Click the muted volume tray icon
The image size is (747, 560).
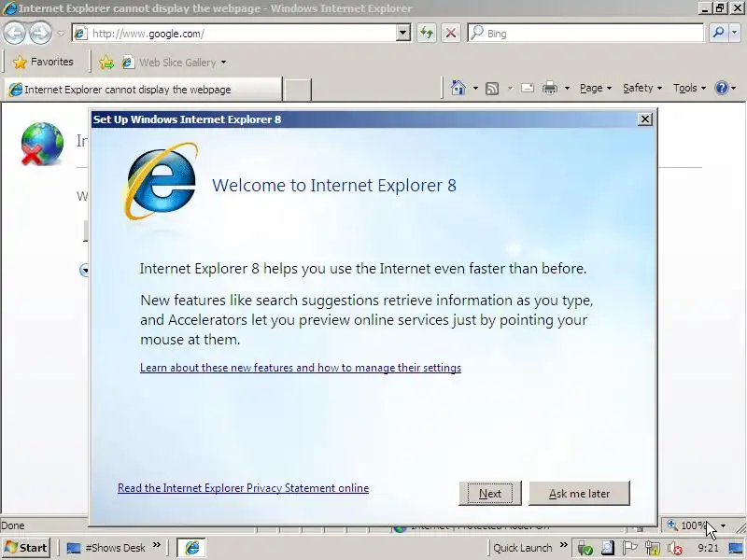pyautogui.click(x=674, y=549)
